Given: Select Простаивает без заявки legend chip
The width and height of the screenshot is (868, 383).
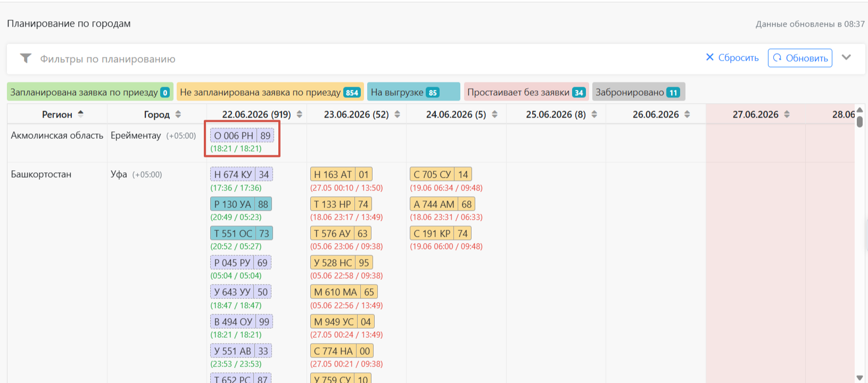Looking at the screenshot, I should 526,92.
